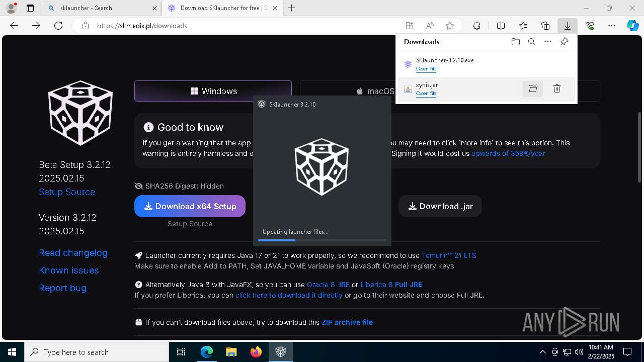Add page to favorites star icon
The height and width of the screenshot is (362, 644).
coord(450,26)
